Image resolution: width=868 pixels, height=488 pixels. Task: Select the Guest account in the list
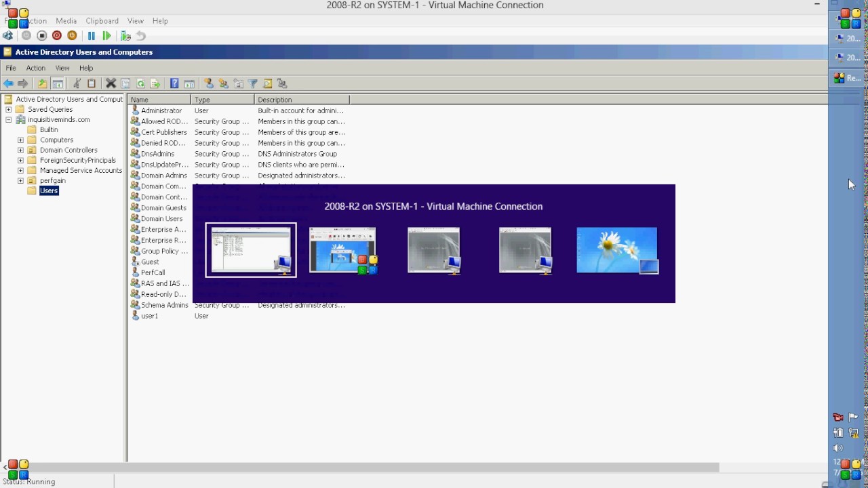pos(150,262)
